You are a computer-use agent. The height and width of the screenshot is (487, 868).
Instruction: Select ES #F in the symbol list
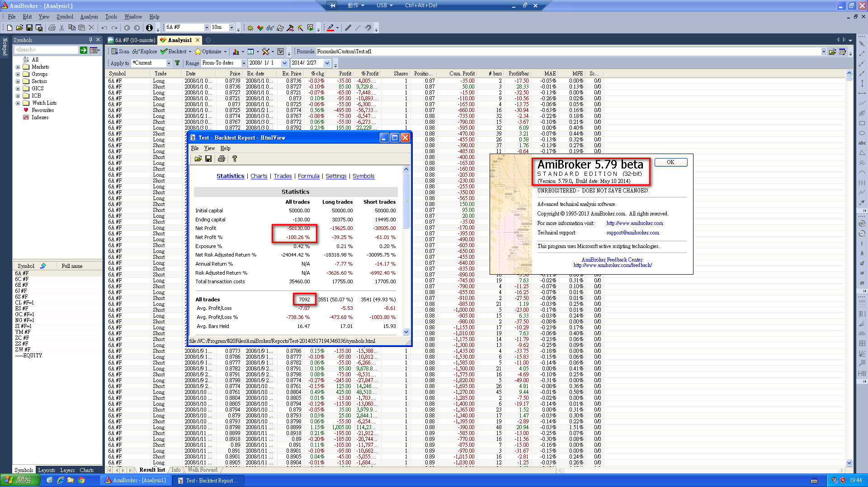[x=22, y=309]
